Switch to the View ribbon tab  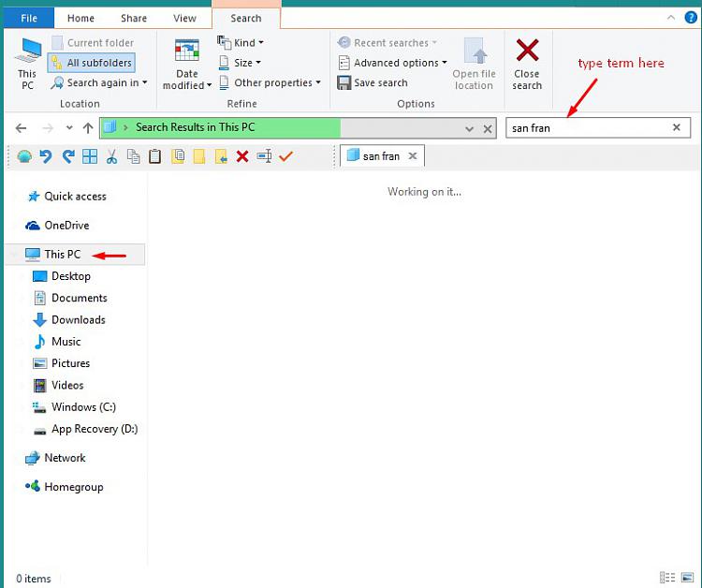click(x=184, y=19)
